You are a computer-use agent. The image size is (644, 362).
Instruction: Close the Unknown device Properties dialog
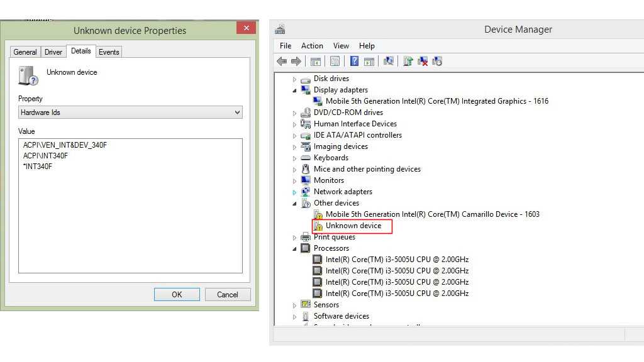coord(246,28)
